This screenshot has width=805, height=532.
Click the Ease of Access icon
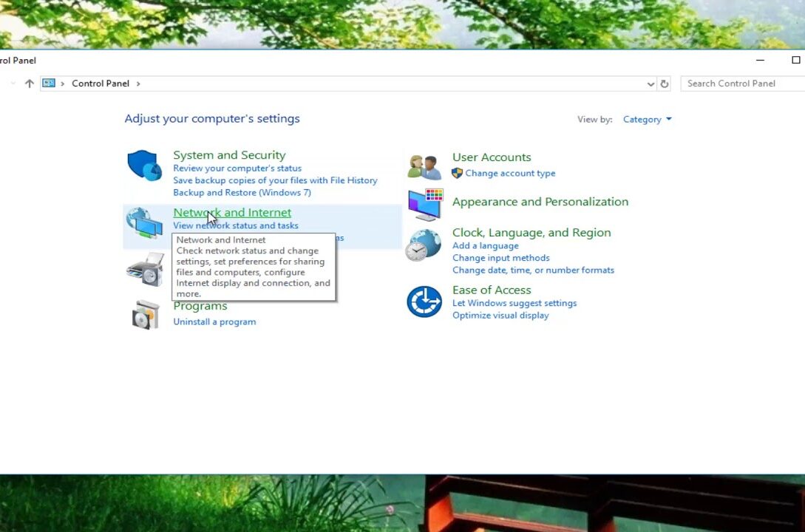[424, 301]
